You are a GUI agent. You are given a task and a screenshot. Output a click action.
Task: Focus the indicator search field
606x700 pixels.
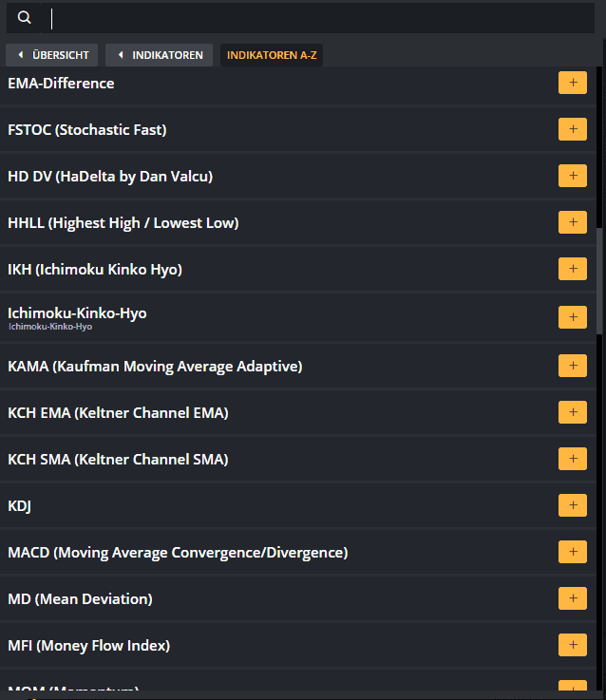point(317,18)
